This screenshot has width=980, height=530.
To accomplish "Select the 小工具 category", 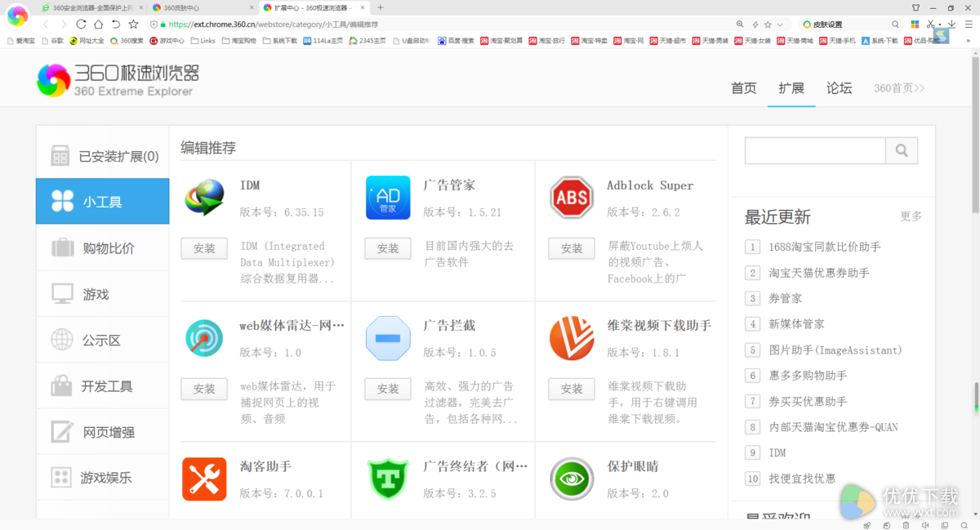I will [103, 202].
